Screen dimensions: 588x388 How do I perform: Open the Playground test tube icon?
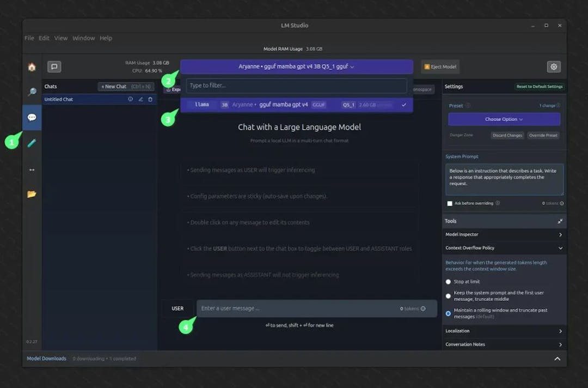32,143
